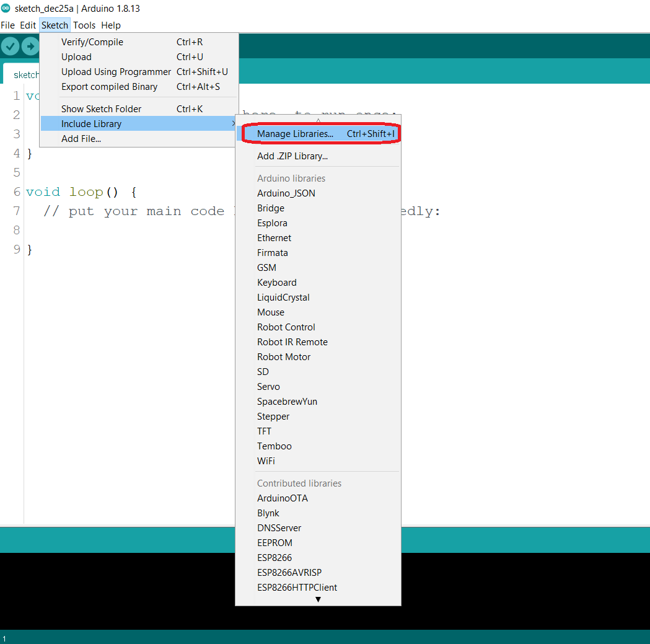
Task: Include the Stepper library
Action: tap(318, 417)
